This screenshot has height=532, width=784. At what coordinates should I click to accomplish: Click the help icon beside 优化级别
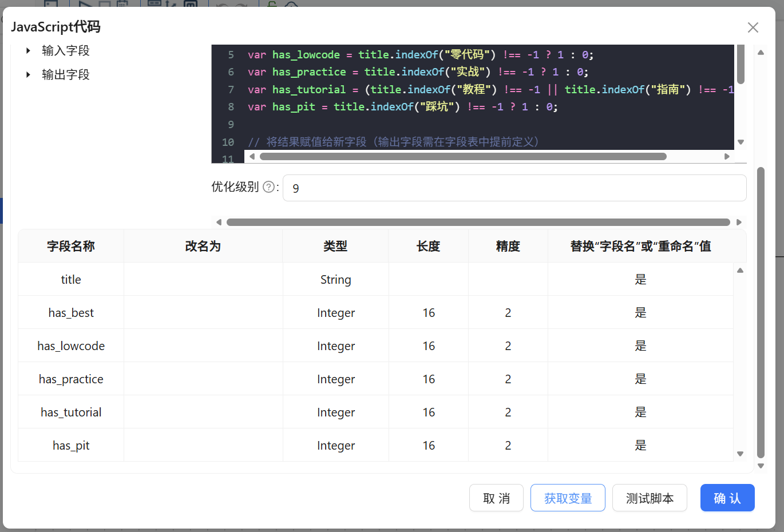point(268,187)
